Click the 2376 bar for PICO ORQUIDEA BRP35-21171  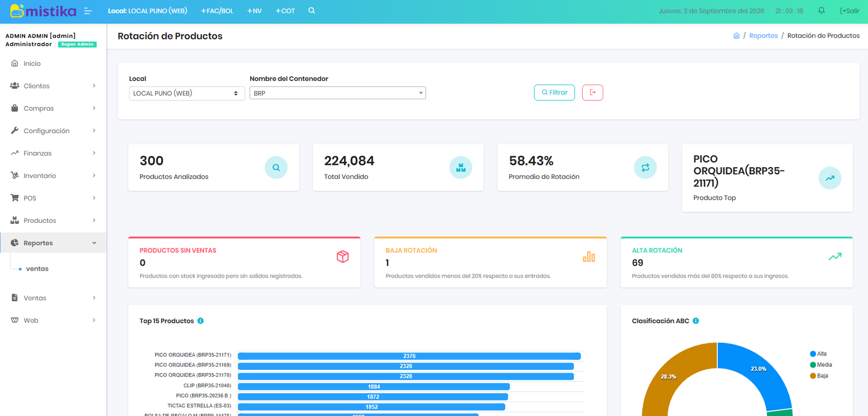(x=409, y=356)
